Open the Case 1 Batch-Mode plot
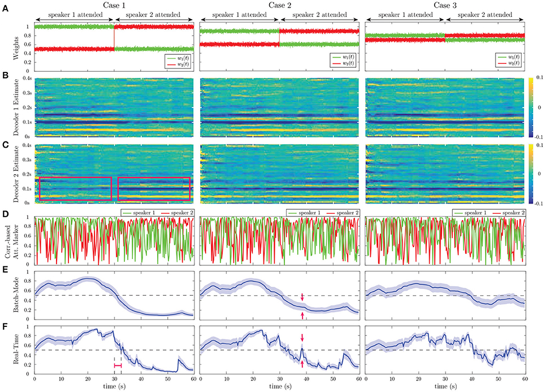This screenshot has width=545, height=392. coord(114,295)
